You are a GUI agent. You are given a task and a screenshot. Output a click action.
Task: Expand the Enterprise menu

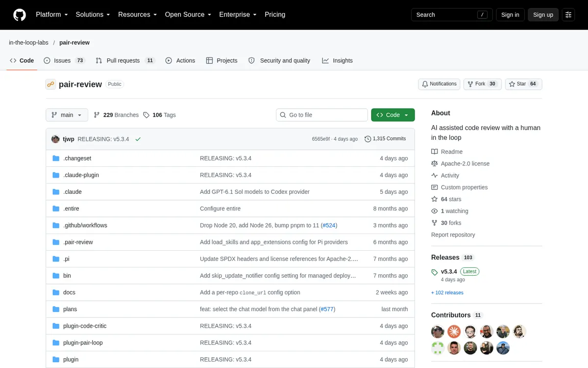(x=238, y=15)
